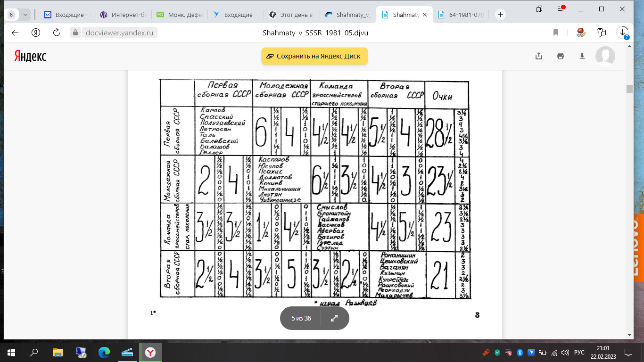Open the browser downloads indicator

(x=622, y=33)
